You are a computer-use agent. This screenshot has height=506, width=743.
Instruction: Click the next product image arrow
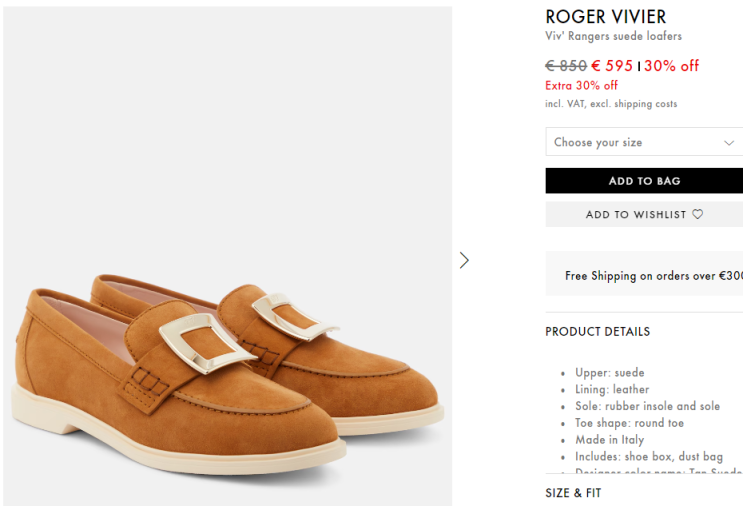(464, 260)
